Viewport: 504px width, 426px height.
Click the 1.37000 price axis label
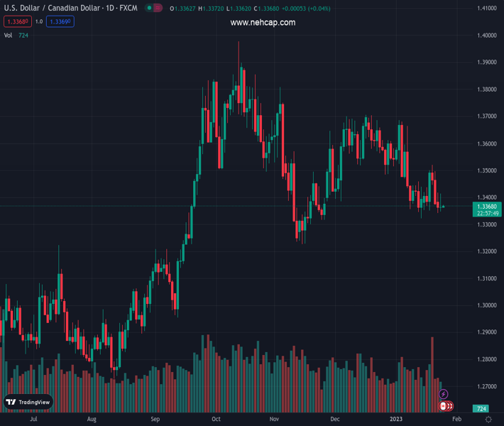(487, 116)
